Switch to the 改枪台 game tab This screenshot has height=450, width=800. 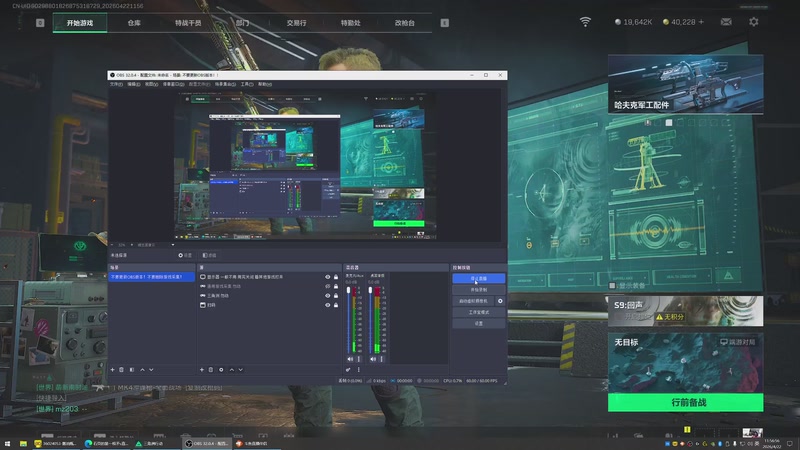tap(405, 23)
